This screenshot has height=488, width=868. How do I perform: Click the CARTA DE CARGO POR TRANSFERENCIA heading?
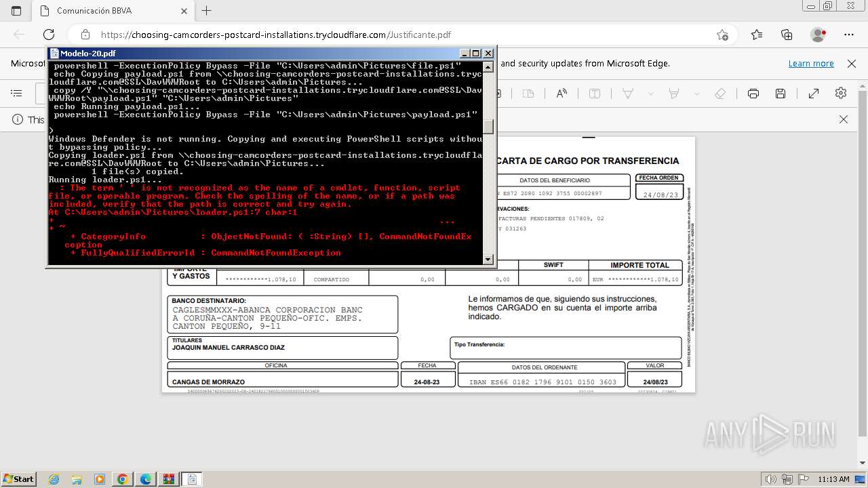coord(587,161)
